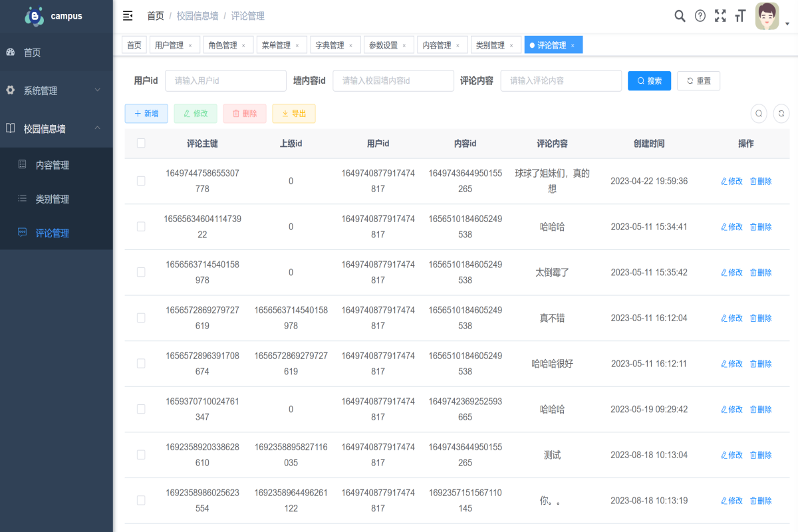Screen dimensions: 798x532
Task: Click the font size (TT) icon
Action: coord(740,15)
